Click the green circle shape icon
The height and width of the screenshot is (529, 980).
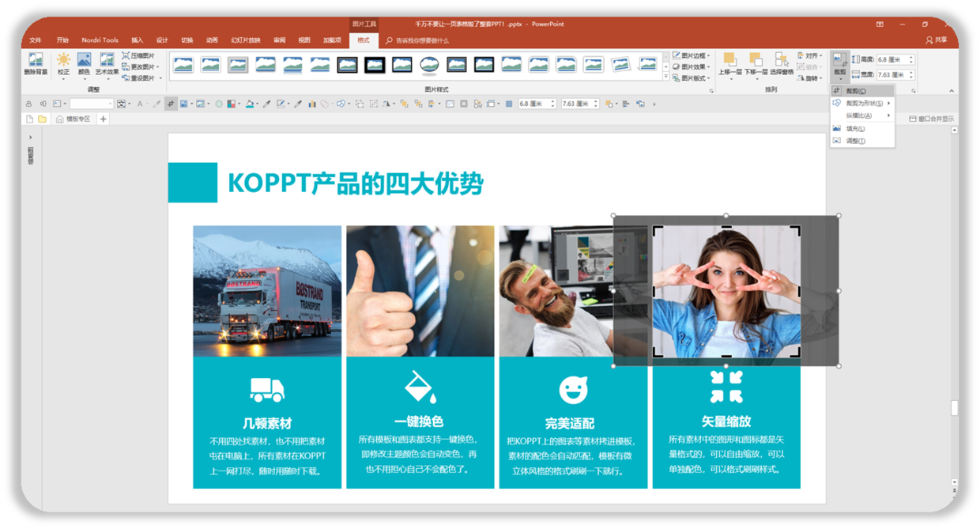(x=219, y=104)
